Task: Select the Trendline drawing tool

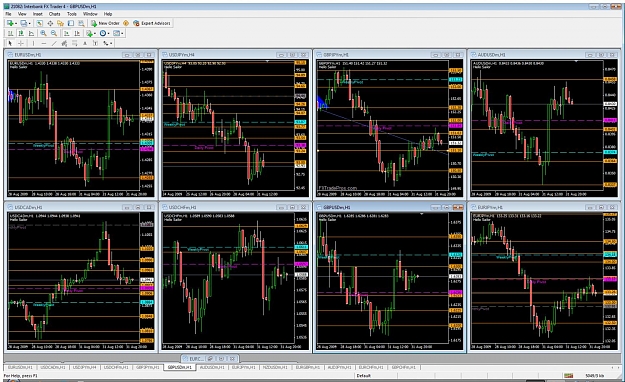Action: click(54, 43)
